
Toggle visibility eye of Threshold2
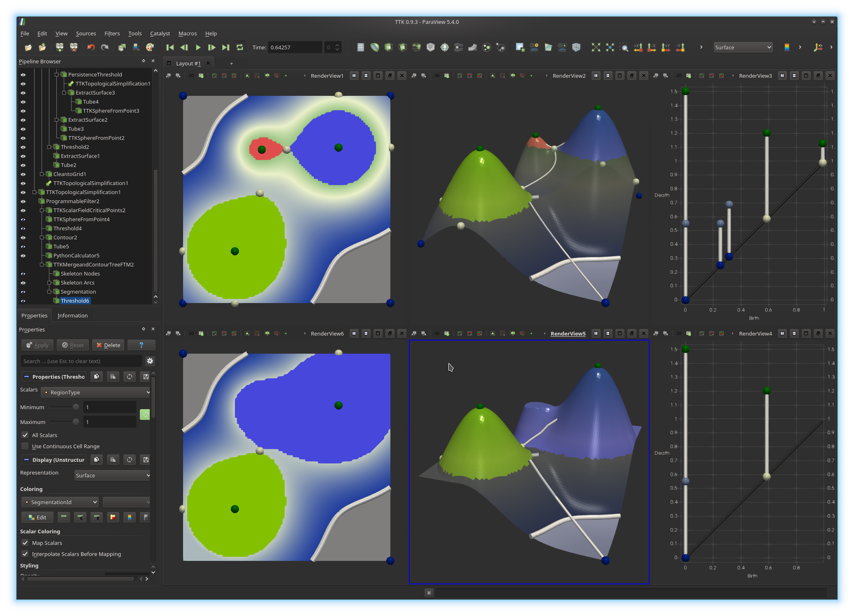point(23,147)
